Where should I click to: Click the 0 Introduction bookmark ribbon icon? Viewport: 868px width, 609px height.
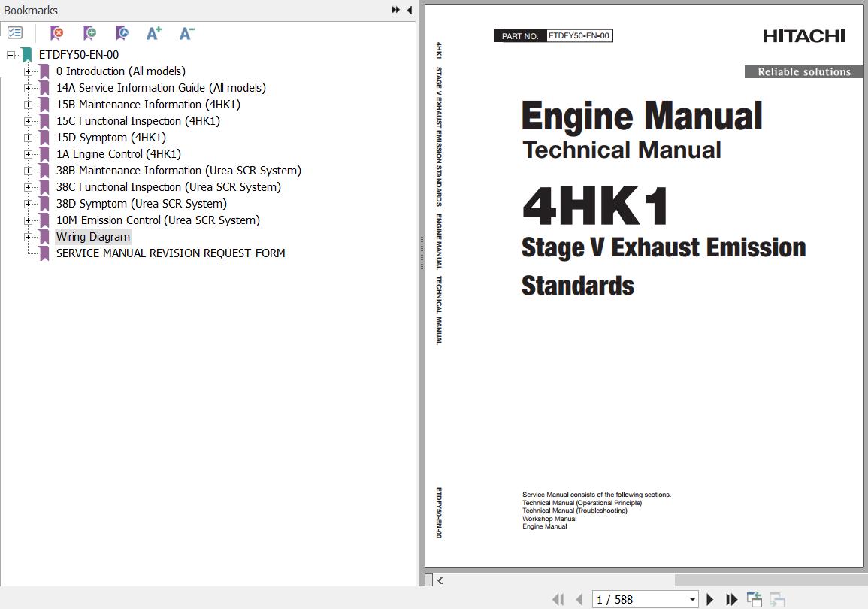click(44, 71)
